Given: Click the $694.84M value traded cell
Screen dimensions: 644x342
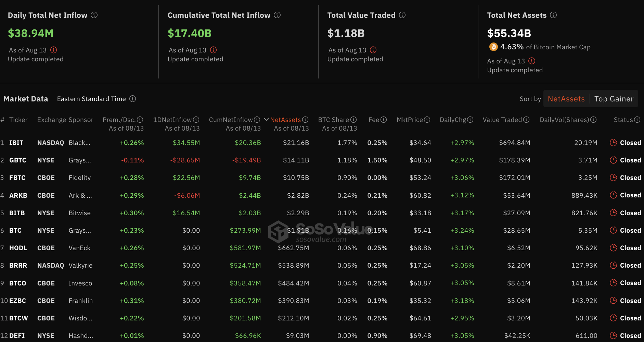Looking at the screenshot, I should point(515,143).
